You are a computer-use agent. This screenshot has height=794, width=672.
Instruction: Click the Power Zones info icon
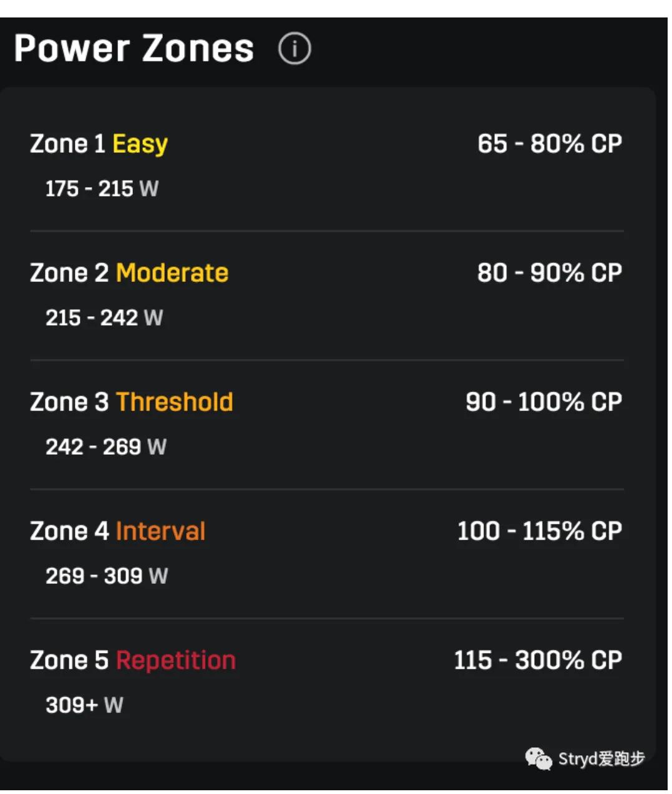pyautogui.click(x=295, y=49)
